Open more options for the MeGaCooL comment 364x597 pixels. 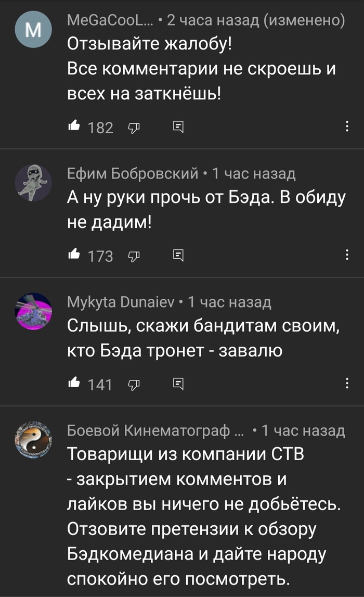pyautogui.click(x=347, y=126)
